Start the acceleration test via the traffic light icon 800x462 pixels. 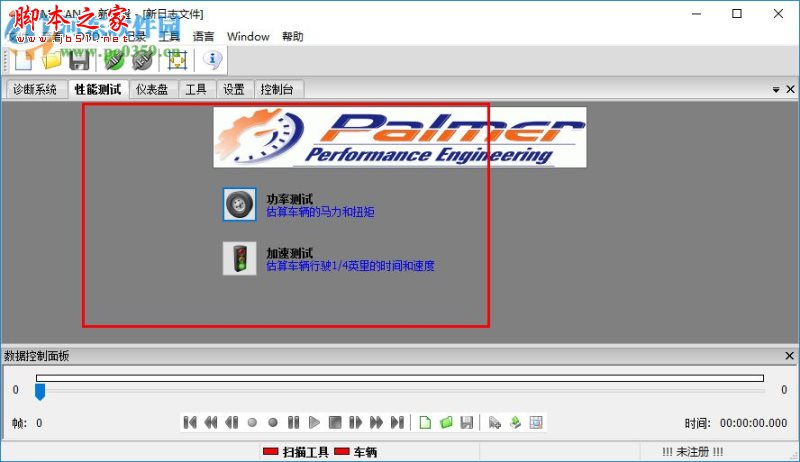(239, 258)
